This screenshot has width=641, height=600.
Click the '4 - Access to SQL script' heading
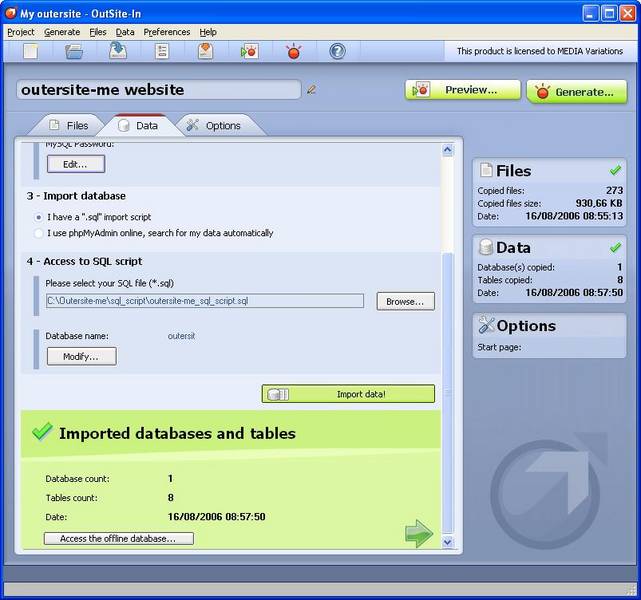[x=84, y=261]
